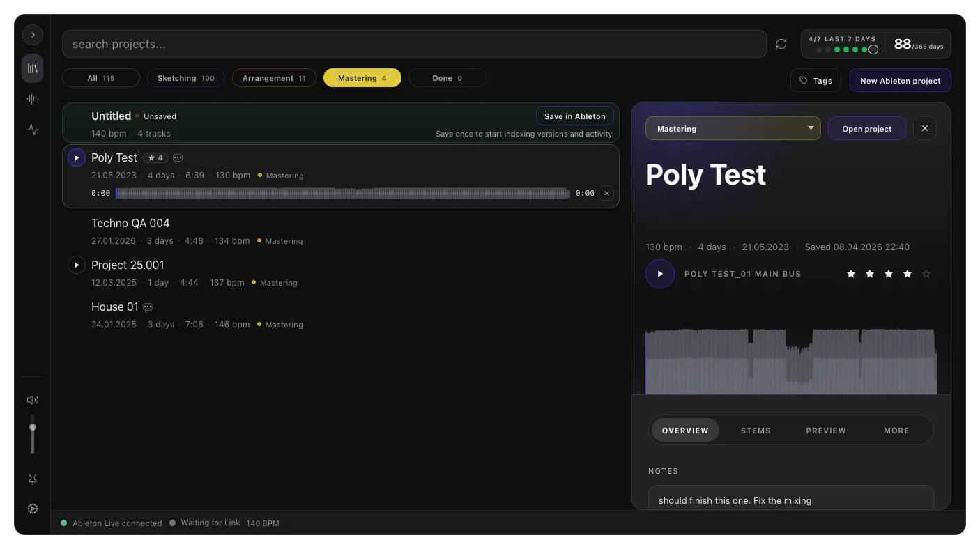Open the comment icon next to House 01

click(x=148, y=307)
